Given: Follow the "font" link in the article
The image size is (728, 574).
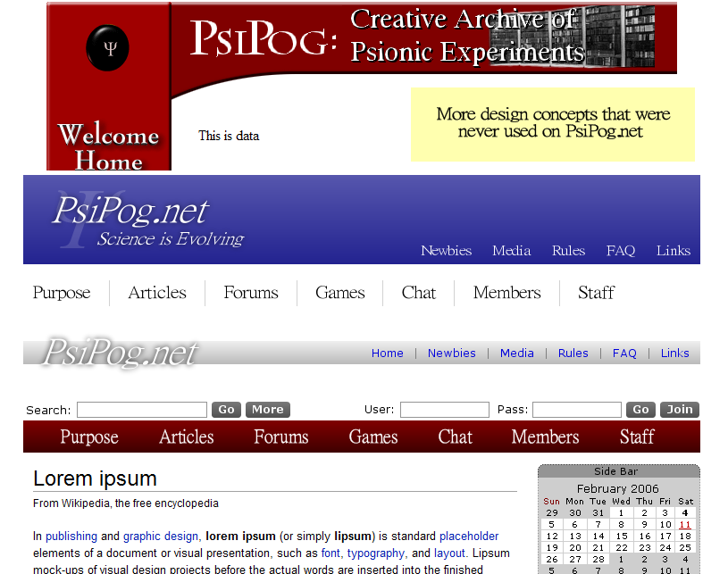Looking at the screenshot, I should coord(331,553).
